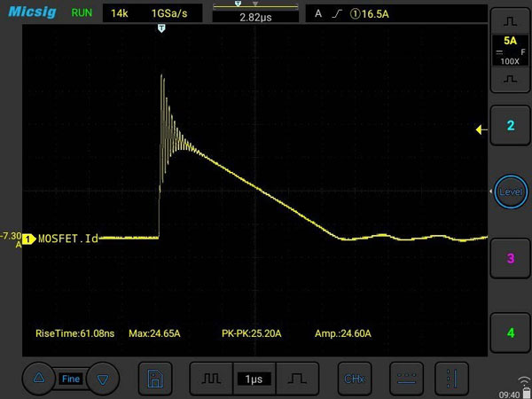The image size is (532, 399).
Task: Open the vertical cursor lines icon
Action: pyautogui.click(x=452, y=379)
